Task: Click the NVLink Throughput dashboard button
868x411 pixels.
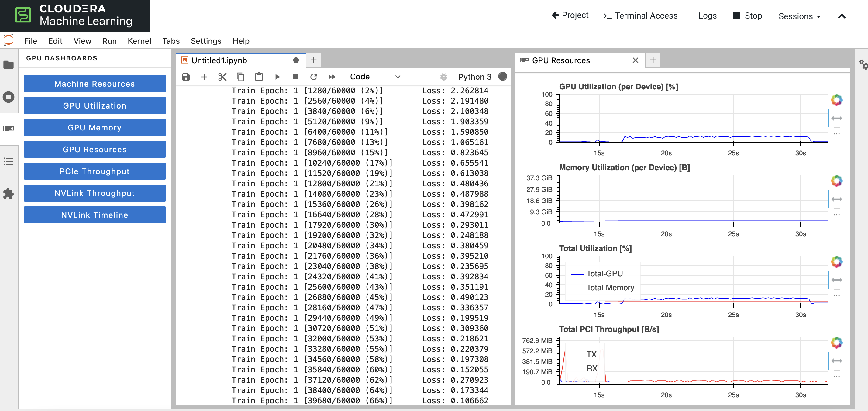Action: click(x=94, y=193)
